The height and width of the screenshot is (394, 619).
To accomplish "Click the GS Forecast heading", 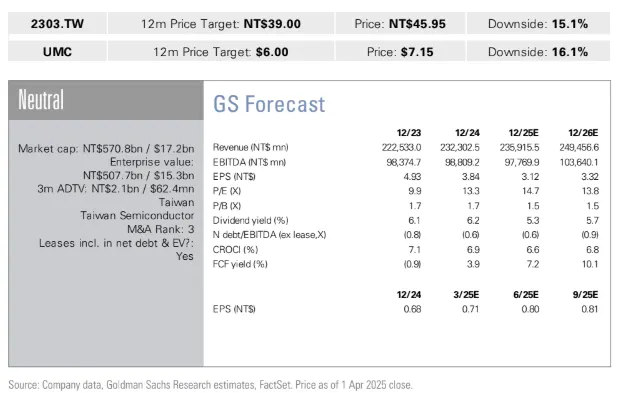I will [x=269, y=104].
